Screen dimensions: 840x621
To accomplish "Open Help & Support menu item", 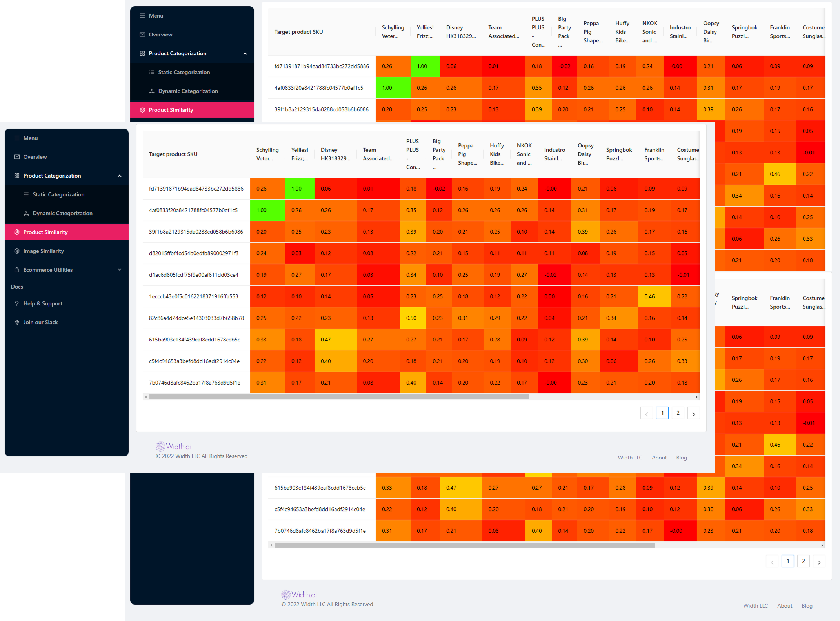I will (x=43, y=303).
